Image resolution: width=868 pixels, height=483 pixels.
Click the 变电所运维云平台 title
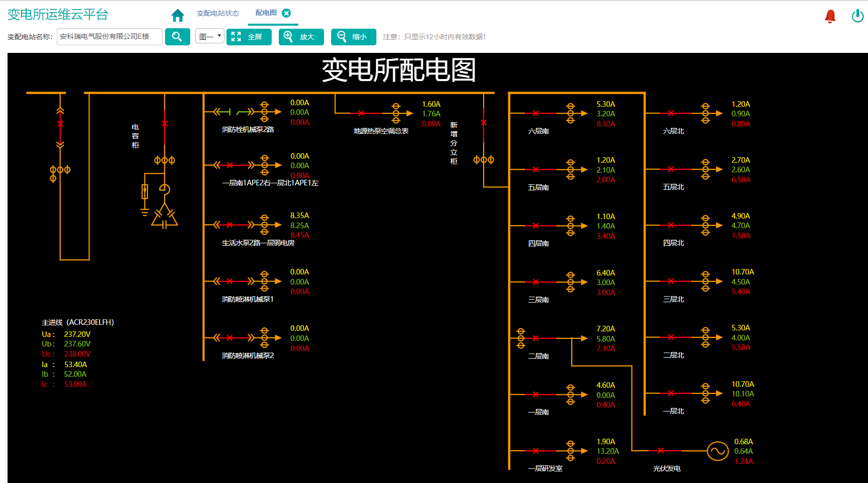point(58,15)
